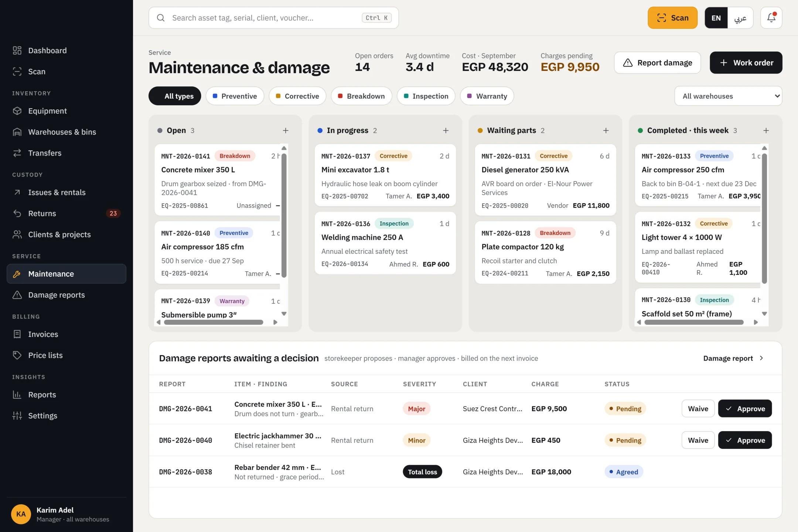Viewport: 798px width, 532px height.
Task: Filter by Breakdown type
Action: [x=361, y=96]
